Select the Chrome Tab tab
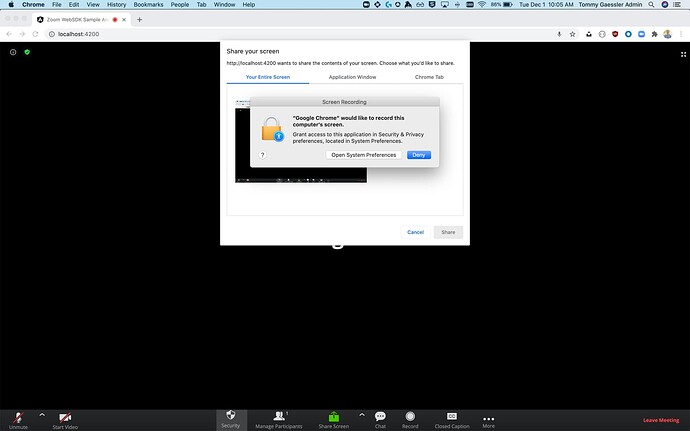Screen dimensions: 690x431 pyautogui.click(x=429, y=77)
